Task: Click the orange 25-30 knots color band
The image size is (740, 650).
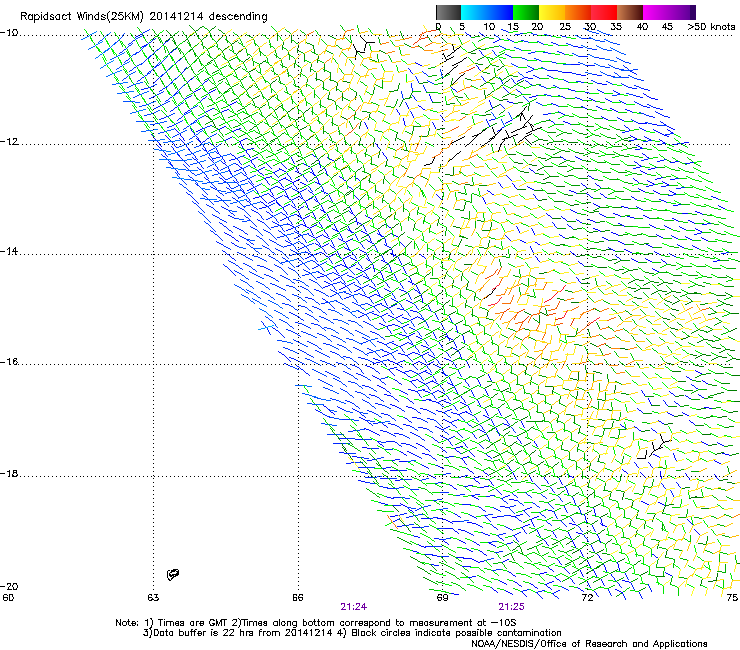Action: 578,12
